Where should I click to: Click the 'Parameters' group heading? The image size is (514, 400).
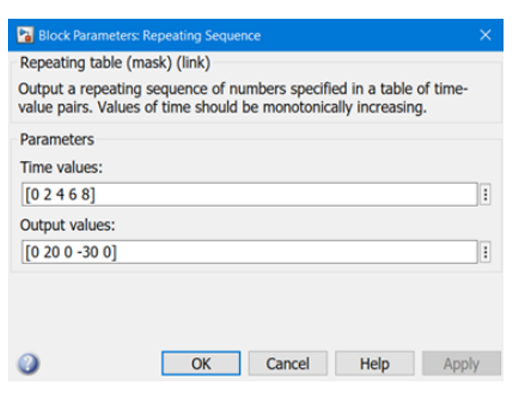point(57,139)
